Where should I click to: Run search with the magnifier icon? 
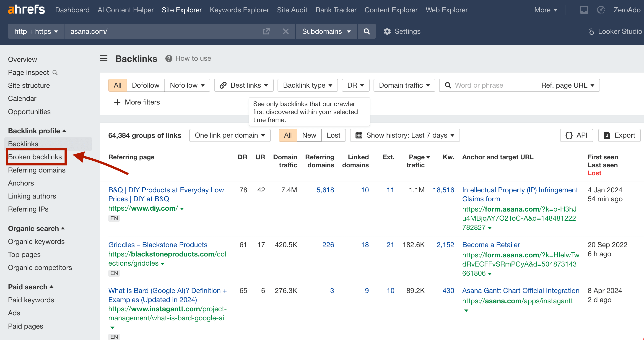(366, 31)
